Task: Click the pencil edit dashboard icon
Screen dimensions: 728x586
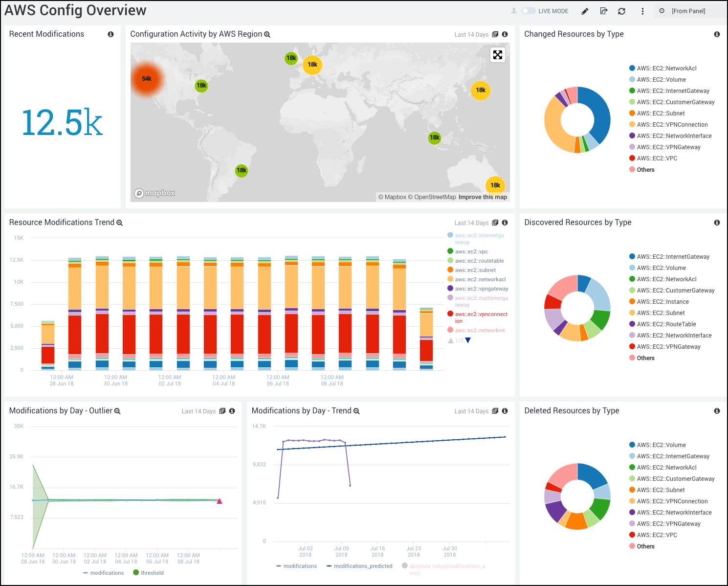Action: point(585,11)
